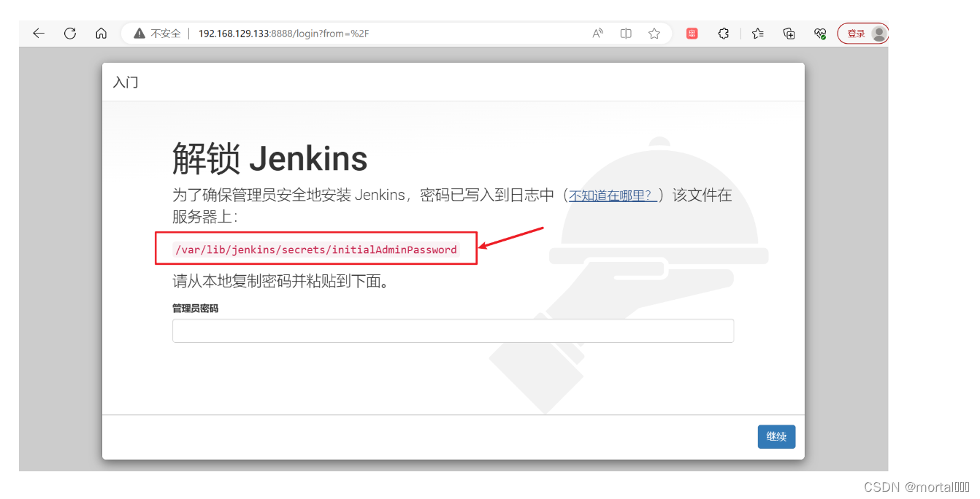This screenshot has height=499, width=980.
Task: Open the red extension icon
Action: [692, 34]
